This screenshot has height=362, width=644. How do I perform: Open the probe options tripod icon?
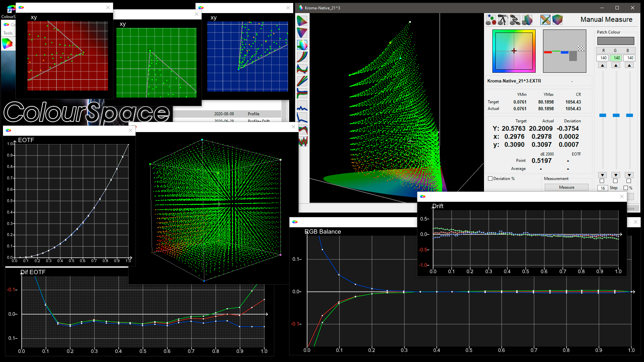503,20
